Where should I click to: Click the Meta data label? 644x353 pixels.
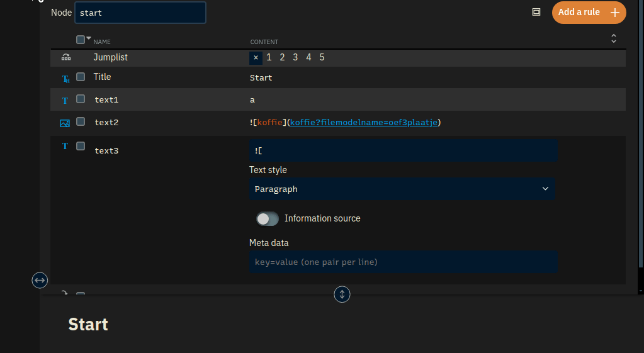pos(269,243)
